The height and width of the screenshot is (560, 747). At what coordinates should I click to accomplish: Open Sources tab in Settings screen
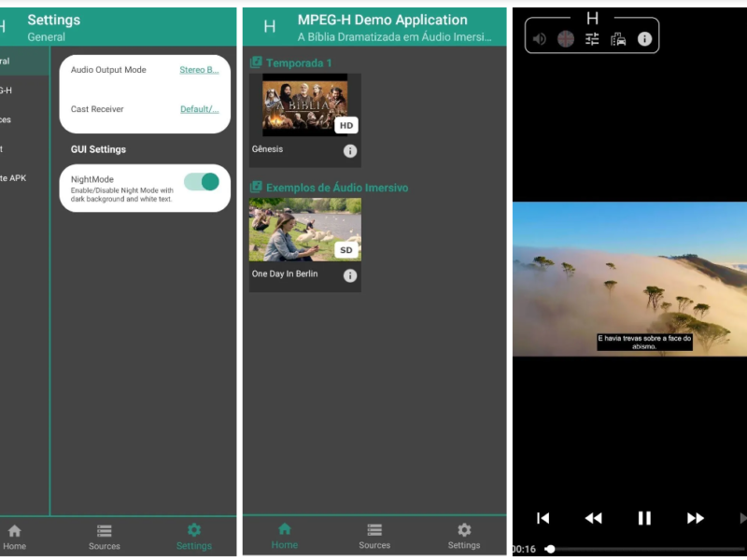click(x=105, y=537)
